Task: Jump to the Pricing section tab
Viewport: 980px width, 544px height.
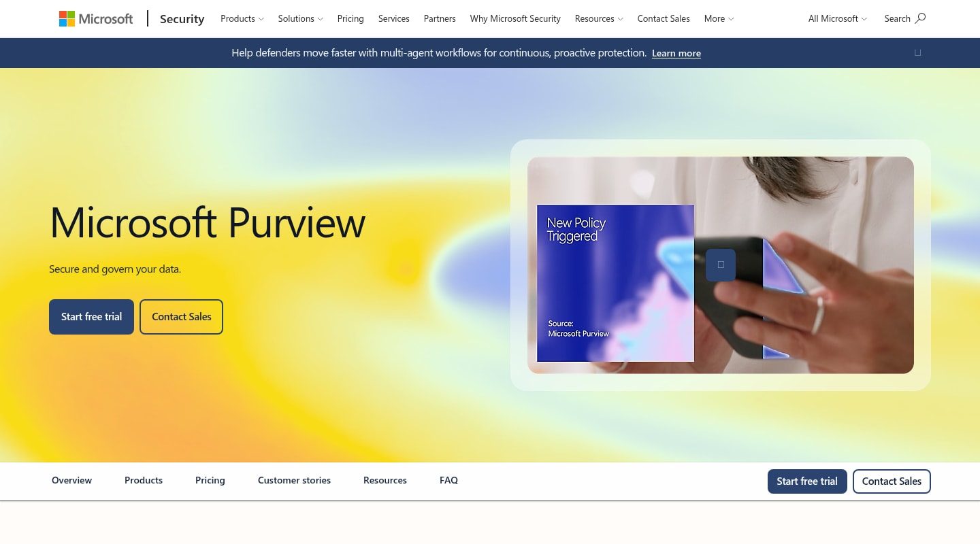Action: [x=210, y=480]
